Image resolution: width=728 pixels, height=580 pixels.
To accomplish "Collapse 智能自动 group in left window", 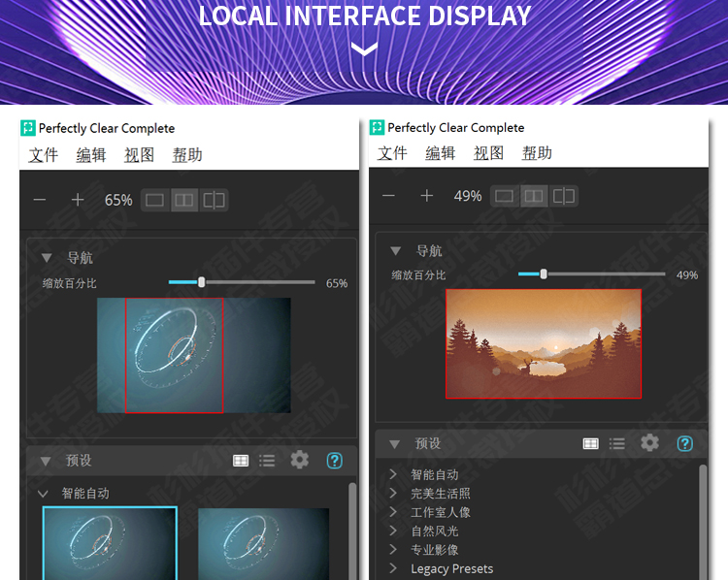I will (43, 494).
